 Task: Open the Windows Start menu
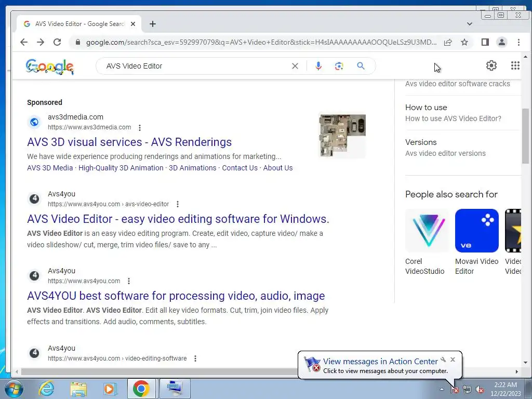(x=14, y=389)
